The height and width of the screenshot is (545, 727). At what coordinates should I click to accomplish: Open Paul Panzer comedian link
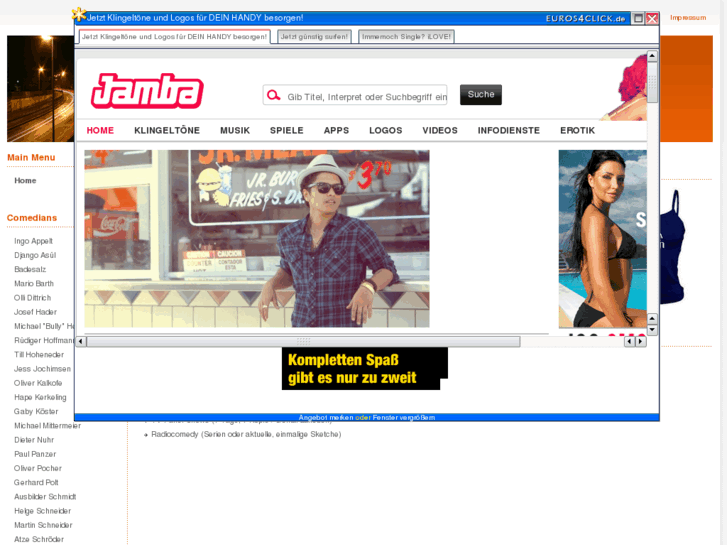pyautogui.click(x=35, y=454)
